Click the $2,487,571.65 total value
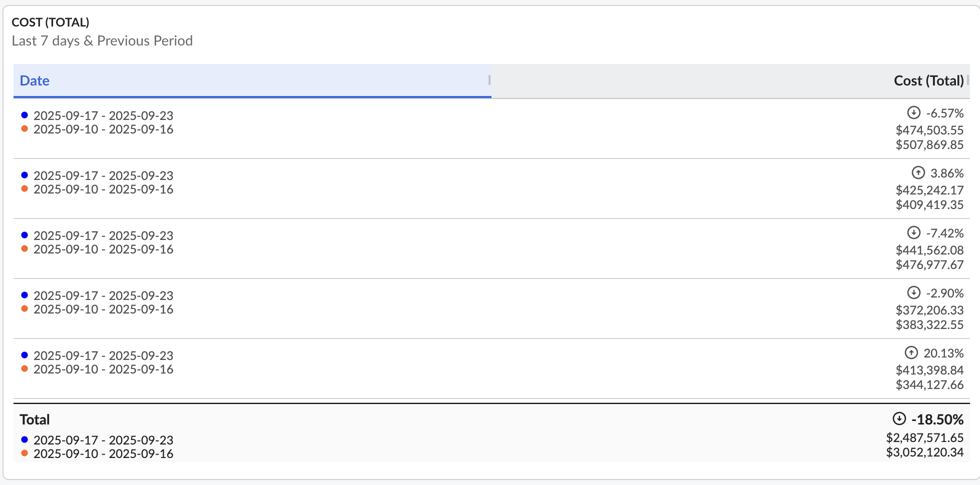The height and width of the screenshot is (485, 980). [924, 437]
